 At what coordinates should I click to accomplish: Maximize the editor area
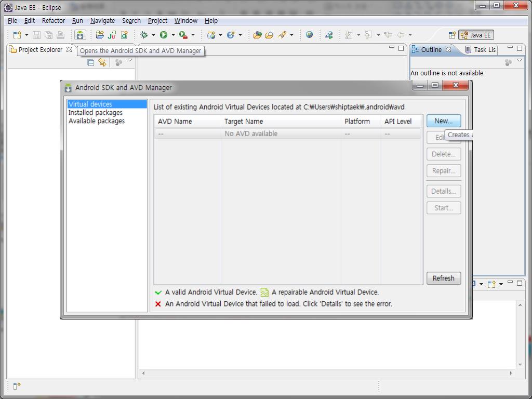pyautogui.click(x=401, y=48)
